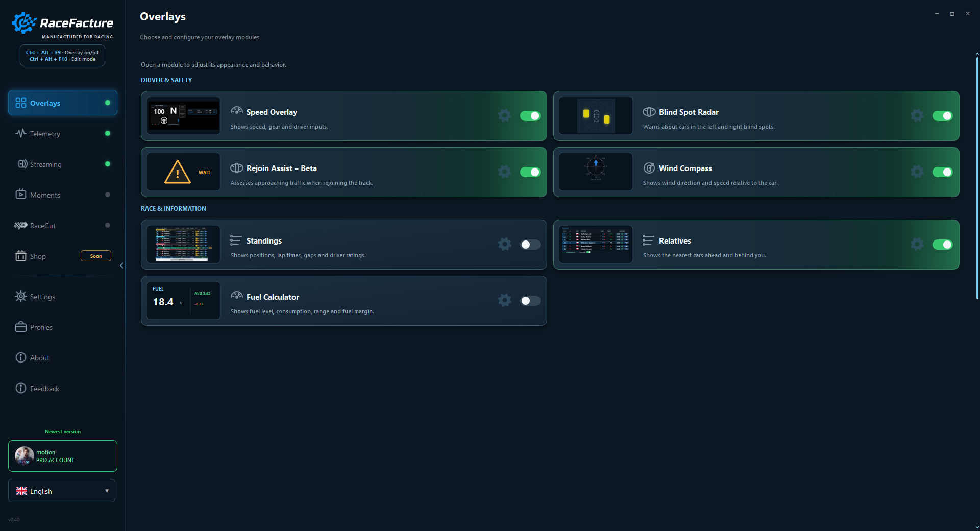Screen dimensions: 980x531
Task: Turn off Rejoin Assist – Beta toggle
Action: pos(530,172)
